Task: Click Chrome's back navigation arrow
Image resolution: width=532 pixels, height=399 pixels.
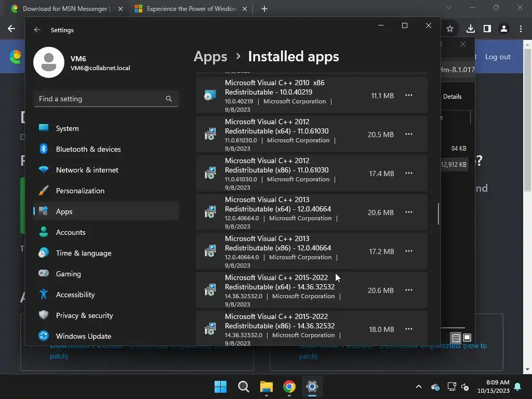Action: tap(11, 29)
